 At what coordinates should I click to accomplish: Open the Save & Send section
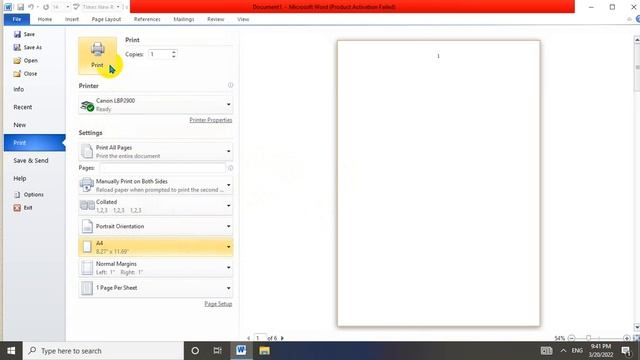pyautogui.click(x=31, y=160)
